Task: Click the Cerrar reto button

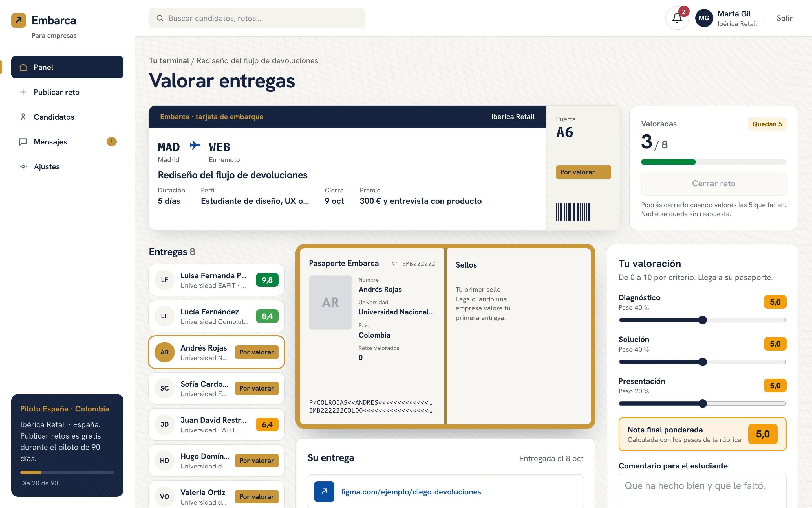Action: pos(714,183)
